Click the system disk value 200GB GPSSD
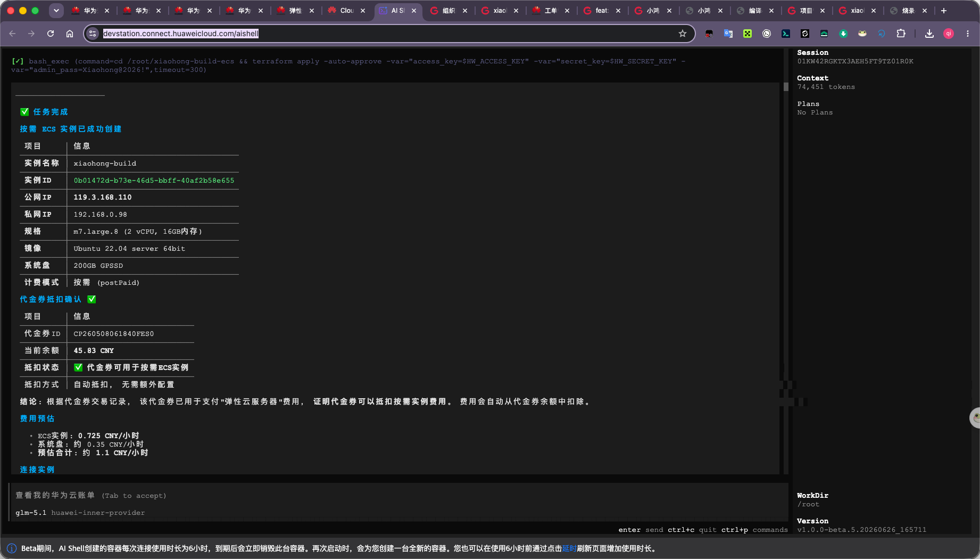Image resolution: width=980 pixels, height=559 pixels. 98,266
